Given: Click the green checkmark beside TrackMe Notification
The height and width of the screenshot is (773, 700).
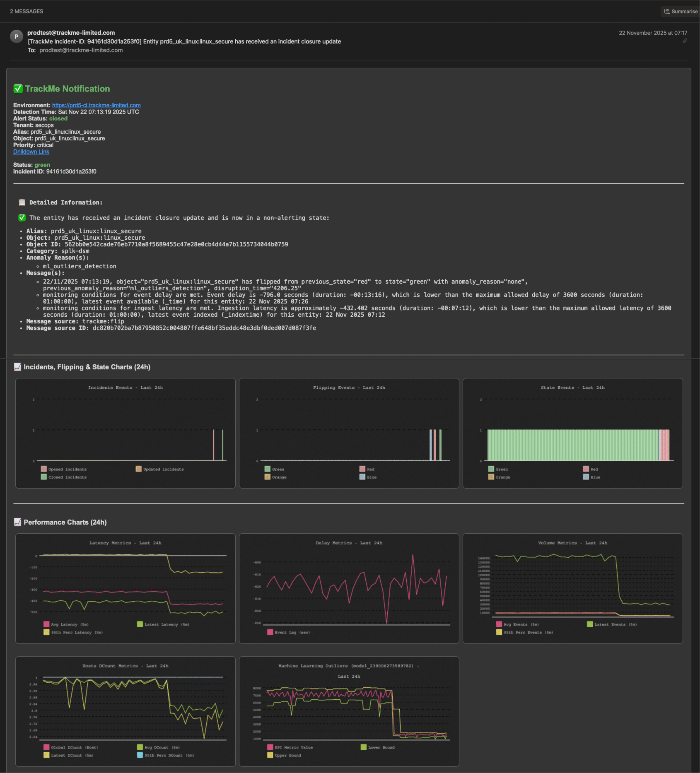Looking at the screenshot, I should tap(18, 89).
